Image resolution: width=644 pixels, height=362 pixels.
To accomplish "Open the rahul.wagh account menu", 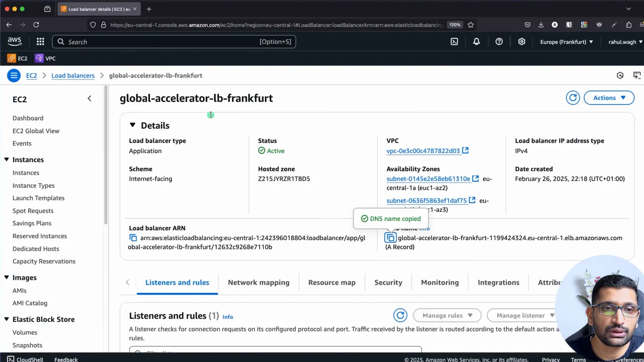I will (x=625, y=42).
